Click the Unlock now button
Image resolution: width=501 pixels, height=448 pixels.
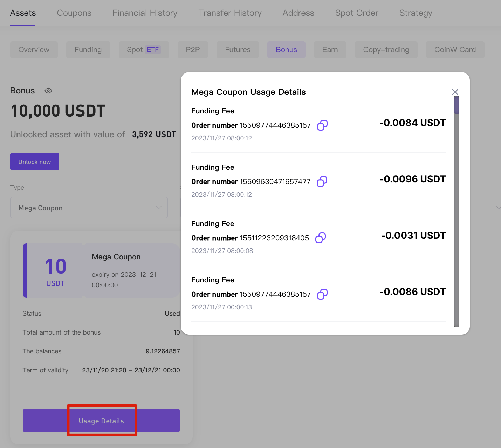point(35,161)
